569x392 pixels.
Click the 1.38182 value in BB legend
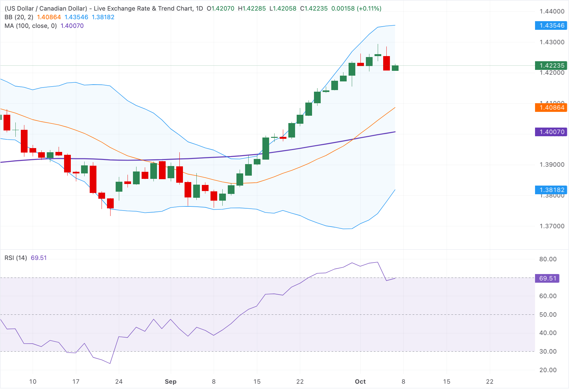(103, 17)
